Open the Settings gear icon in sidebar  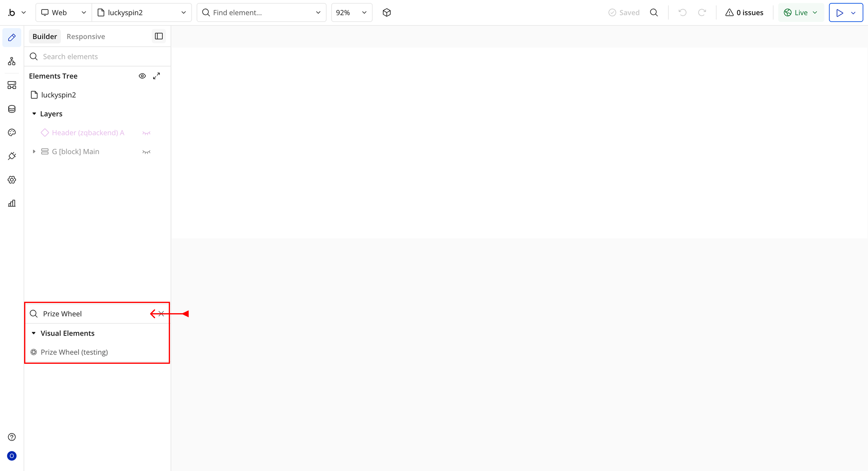pyautogui.click(x=12, y=180)
